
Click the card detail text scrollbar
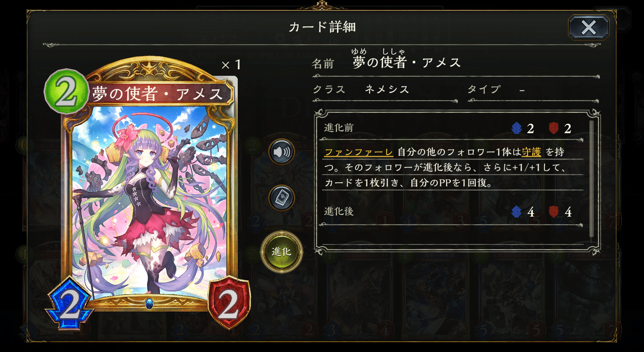pyautogui.click(x=591, y=178)
